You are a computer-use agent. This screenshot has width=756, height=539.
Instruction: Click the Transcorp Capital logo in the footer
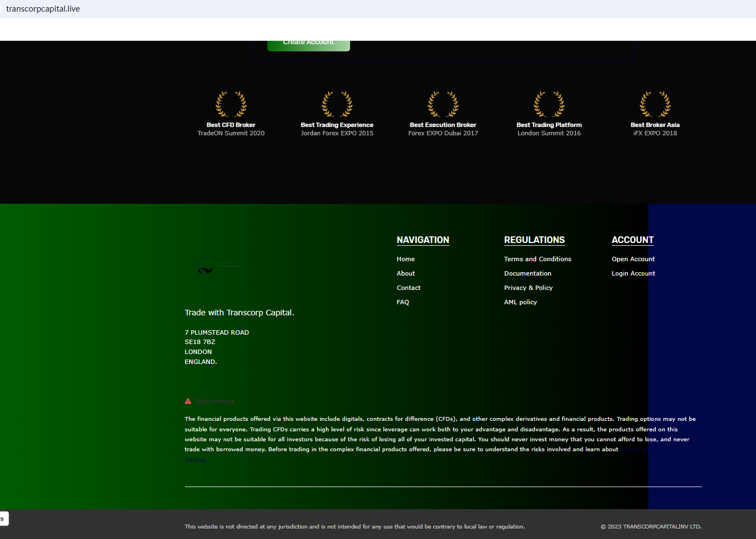point(219,266)
